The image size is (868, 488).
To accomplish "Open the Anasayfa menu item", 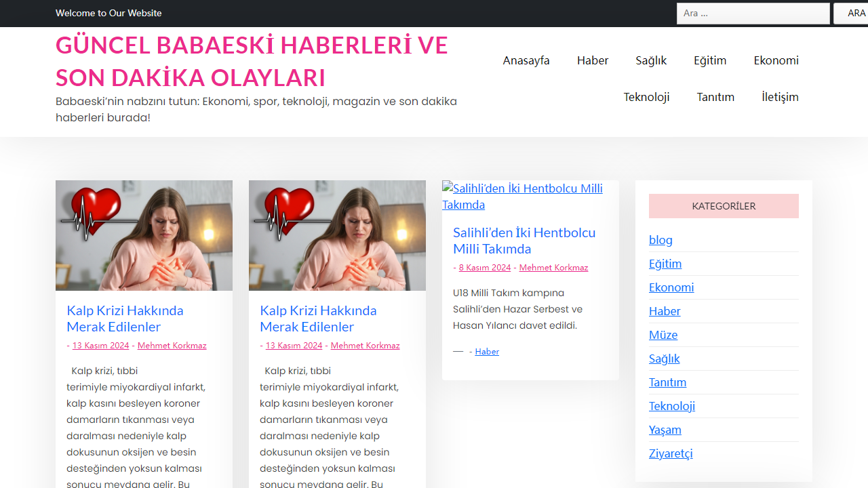I will pos(526,60).
